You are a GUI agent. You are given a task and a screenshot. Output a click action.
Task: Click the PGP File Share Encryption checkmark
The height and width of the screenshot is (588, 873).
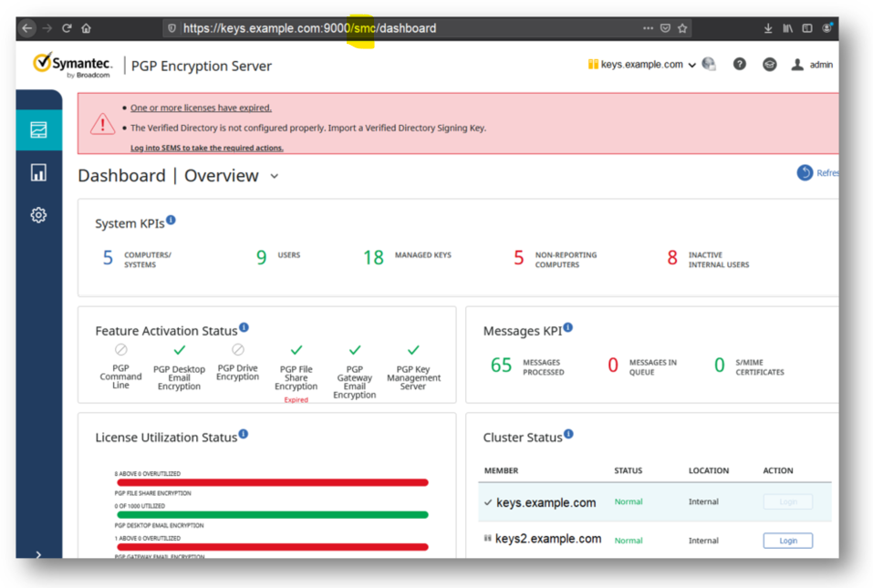tap(296, 350)
